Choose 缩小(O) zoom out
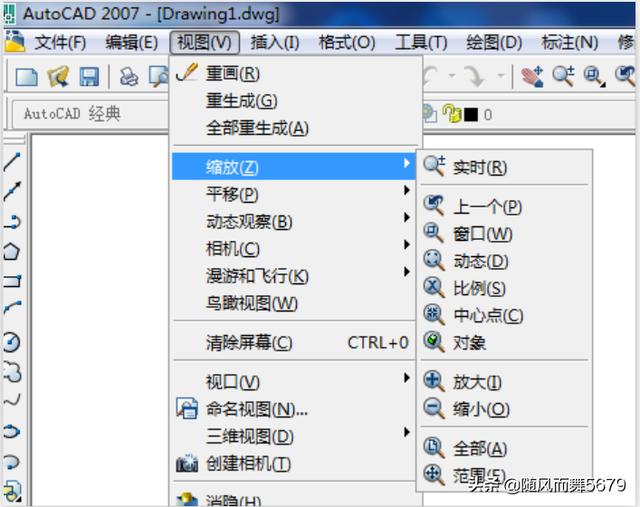Screen dimensions: 640x507 (504, 409)
